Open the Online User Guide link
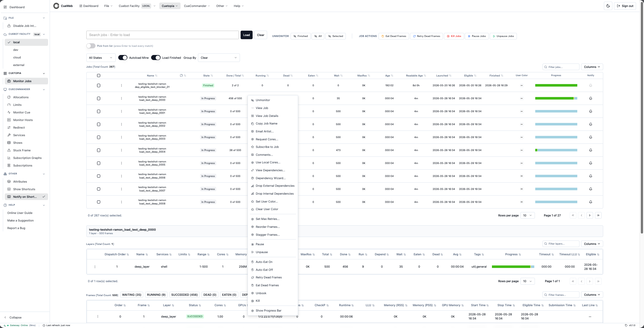The width and height of the screenshot is (644, 328). click(20, 213)
